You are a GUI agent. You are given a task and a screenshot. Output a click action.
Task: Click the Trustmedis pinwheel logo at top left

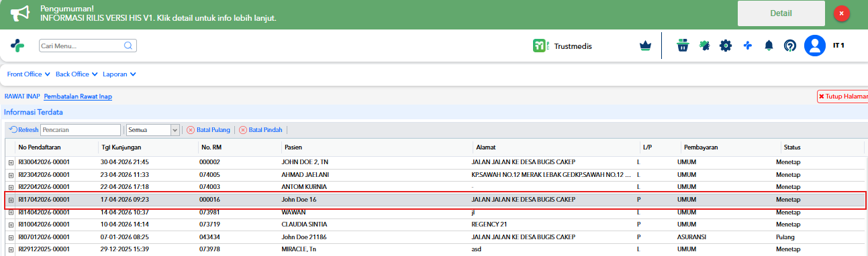[17, 46]
